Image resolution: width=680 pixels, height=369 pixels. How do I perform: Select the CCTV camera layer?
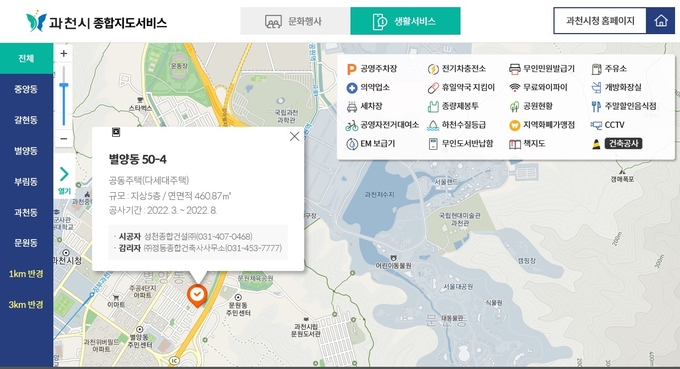click(608, 125)
